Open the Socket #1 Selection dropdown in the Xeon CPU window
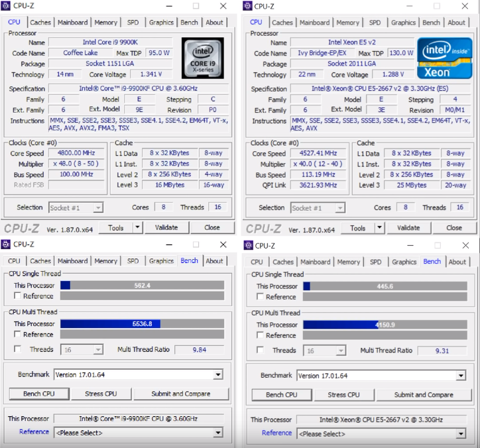Viewport: 480px width, 448px height. (318, 208)
